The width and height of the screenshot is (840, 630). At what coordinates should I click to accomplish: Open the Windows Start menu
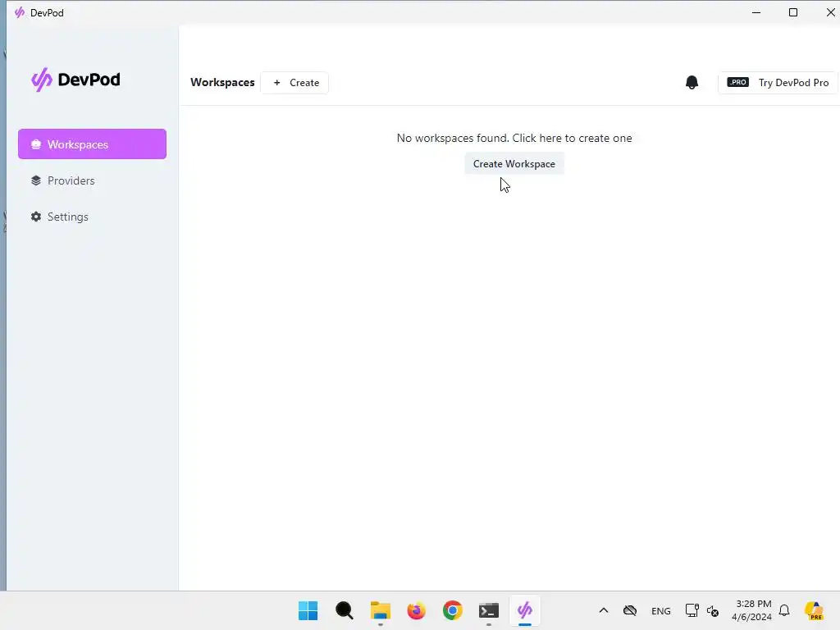[308, 610]
